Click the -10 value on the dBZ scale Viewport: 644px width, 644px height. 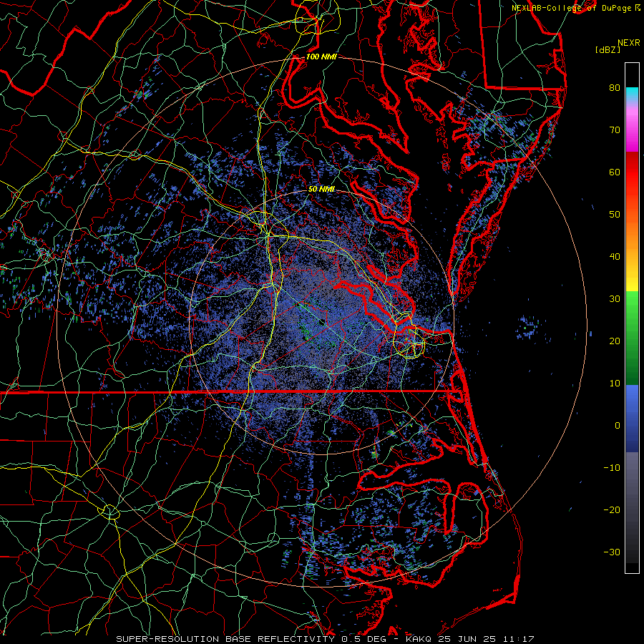tap(612, 468)
